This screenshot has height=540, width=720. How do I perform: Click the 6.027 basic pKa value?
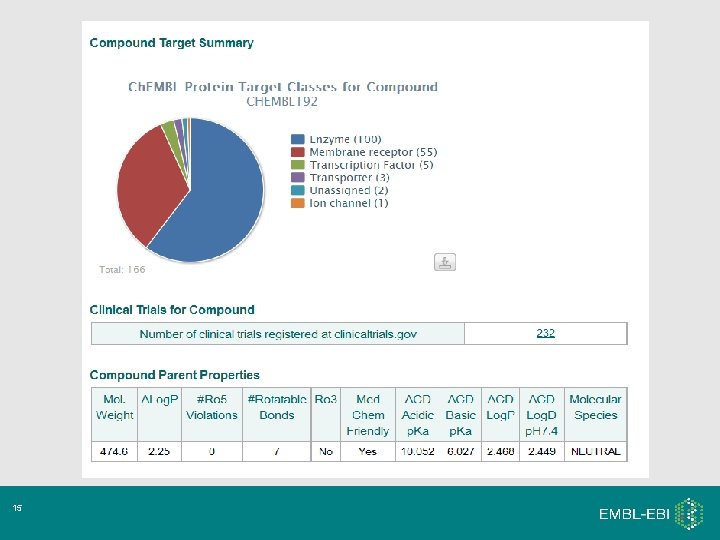click(x=461, y=451)
